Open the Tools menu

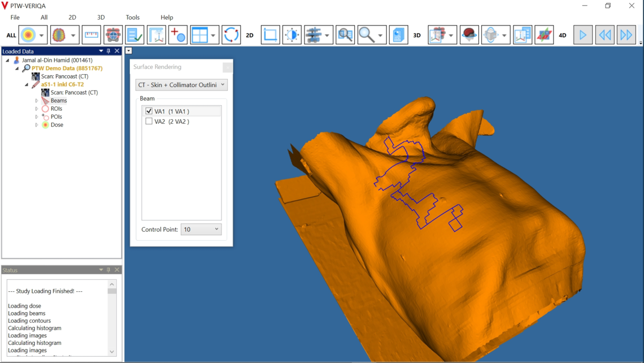[x=133, y=17]
